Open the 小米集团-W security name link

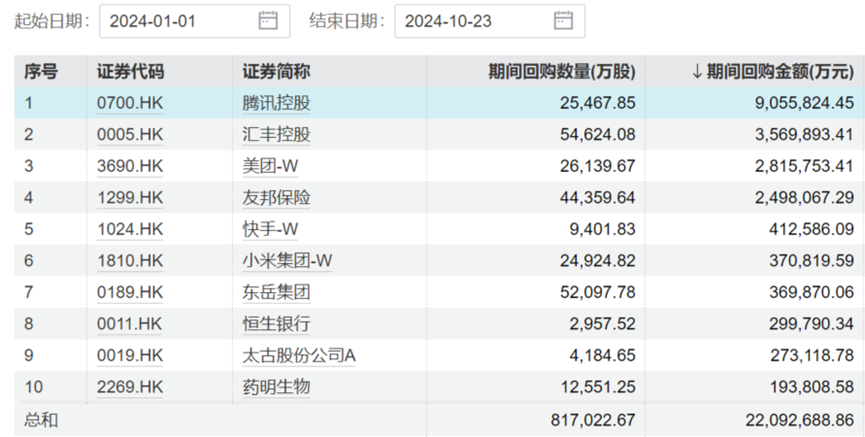287,260
